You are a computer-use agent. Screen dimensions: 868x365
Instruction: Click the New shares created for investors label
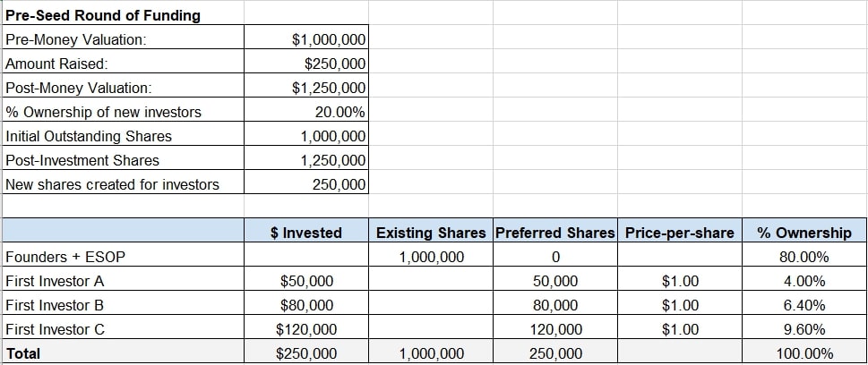pyautogui.click(x=112, y=184)
